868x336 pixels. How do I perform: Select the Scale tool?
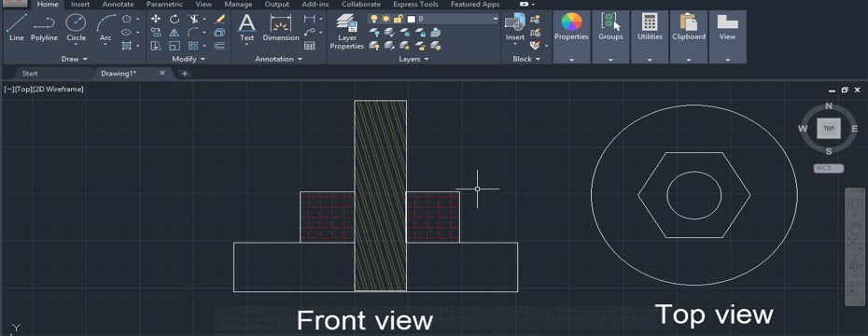175,46
